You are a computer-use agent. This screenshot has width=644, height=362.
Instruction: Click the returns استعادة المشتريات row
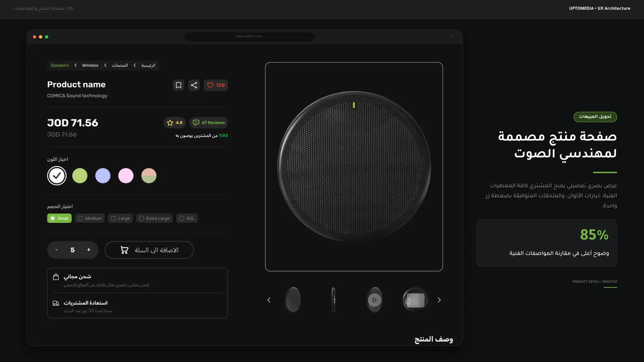[137, 306]
